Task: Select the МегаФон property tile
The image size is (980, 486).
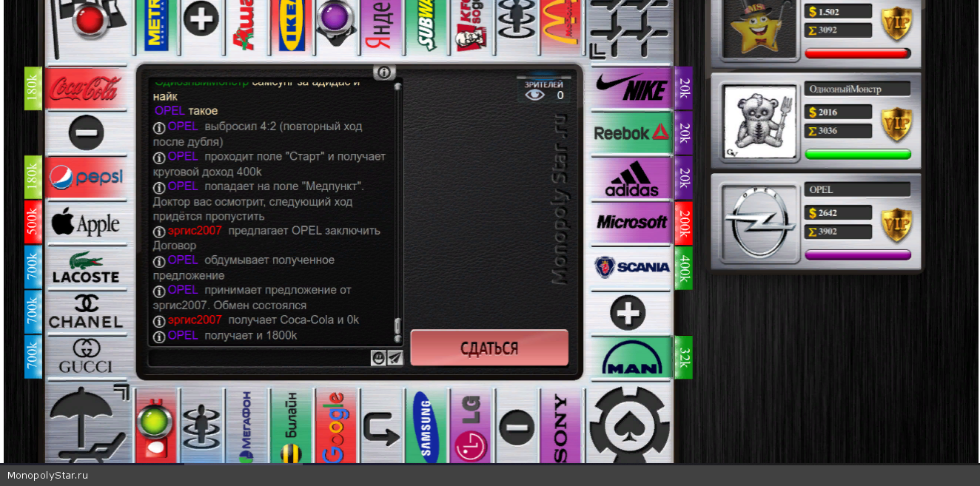Action: point(246,426)
